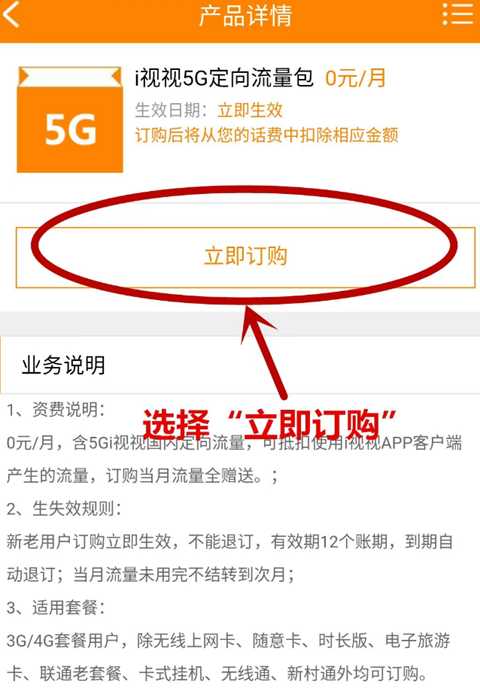Tap the 联通老套餐、卡式挂机 line
The width and height of the screenshot is (480, 688).
(218, 674)
